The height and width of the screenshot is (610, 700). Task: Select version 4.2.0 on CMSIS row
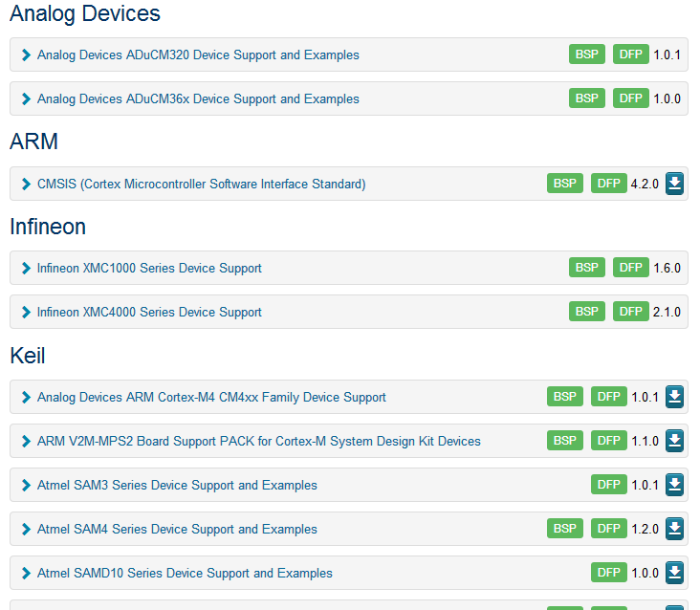click(x=645, y=184)
